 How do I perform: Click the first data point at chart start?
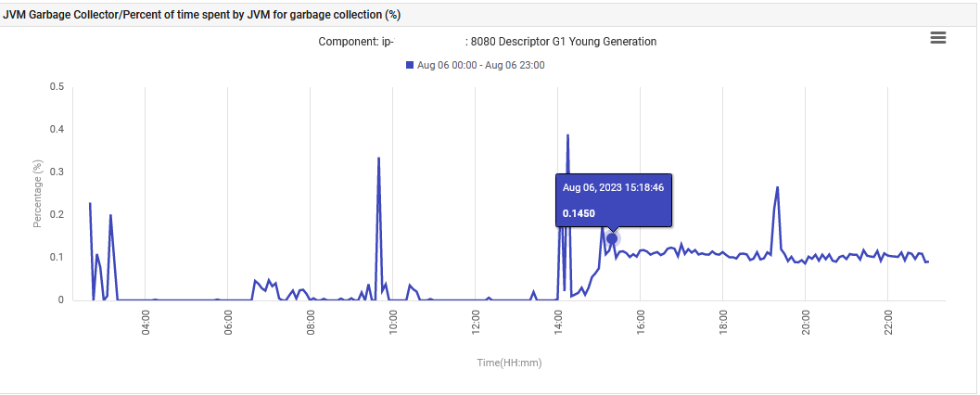click(90, 203)
